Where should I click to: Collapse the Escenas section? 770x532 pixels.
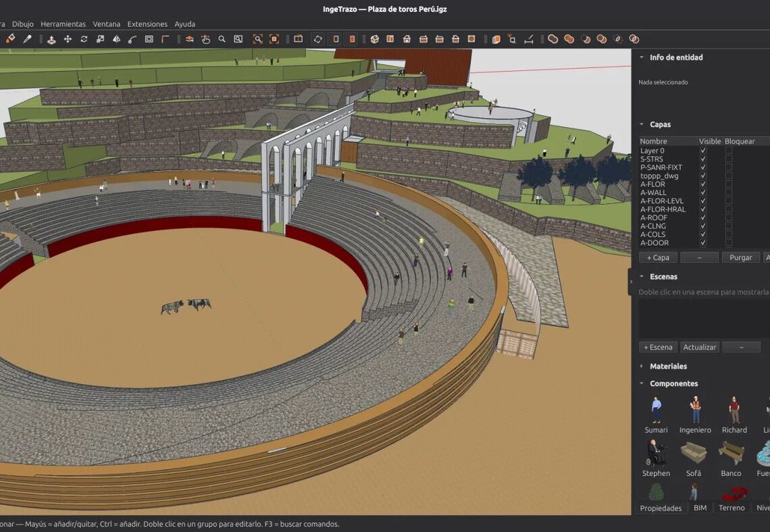[x=642, y=277]
